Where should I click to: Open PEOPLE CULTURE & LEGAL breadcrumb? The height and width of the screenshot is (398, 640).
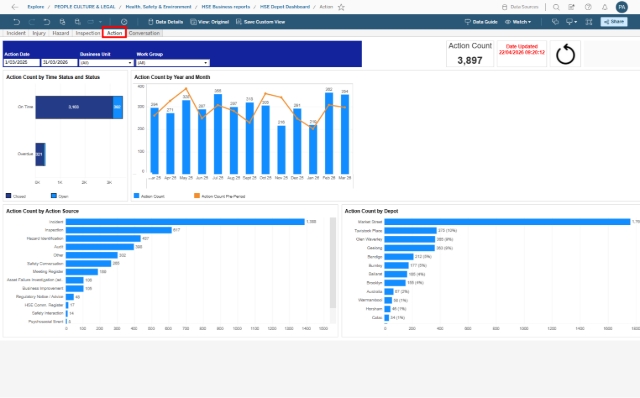[x=84, y=7]
